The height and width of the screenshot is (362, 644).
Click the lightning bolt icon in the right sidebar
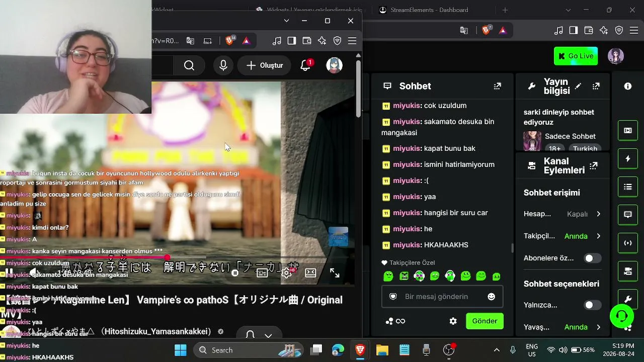pos(628,159)
